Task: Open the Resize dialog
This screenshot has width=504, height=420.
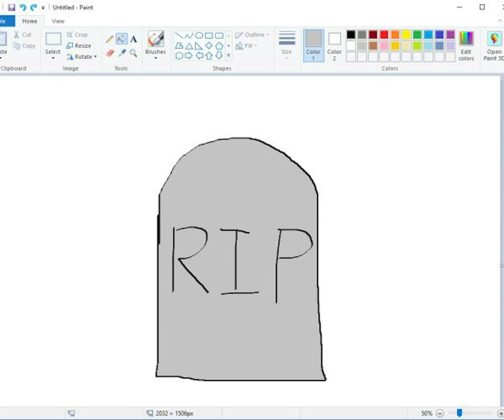Action: 79,46
